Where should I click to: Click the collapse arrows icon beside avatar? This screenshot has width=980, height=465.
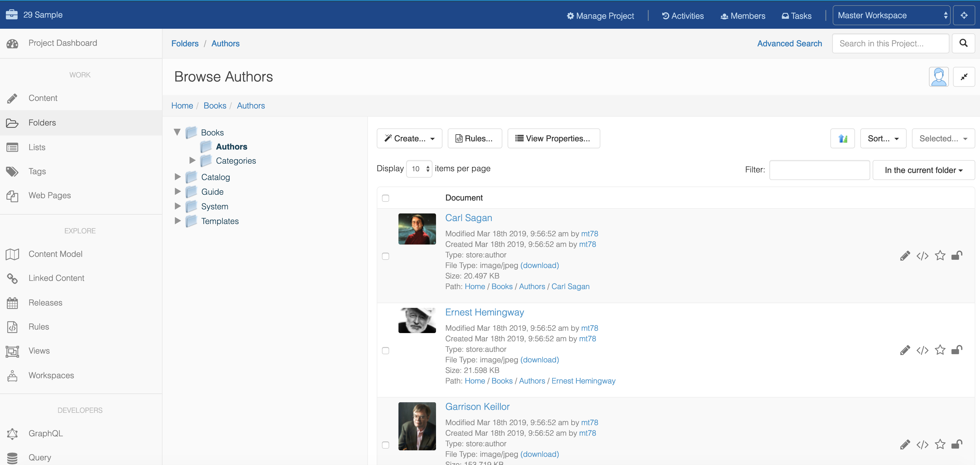964,77
